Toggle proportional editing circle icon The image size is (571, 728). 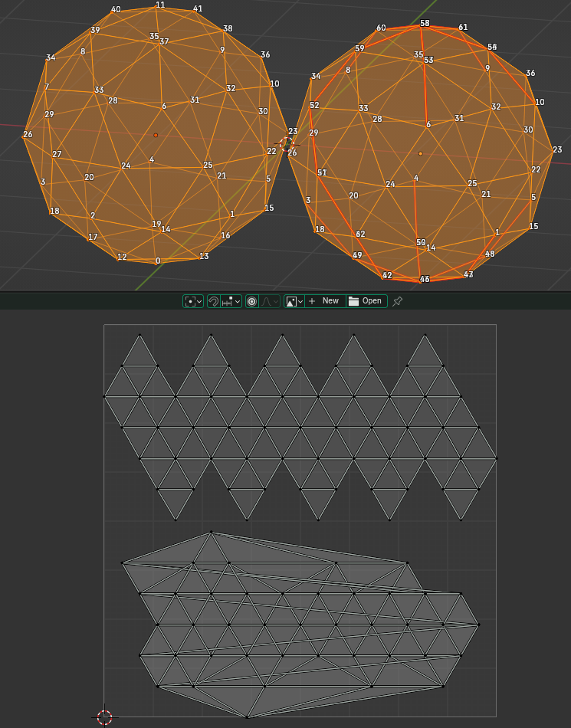(251, 301)
